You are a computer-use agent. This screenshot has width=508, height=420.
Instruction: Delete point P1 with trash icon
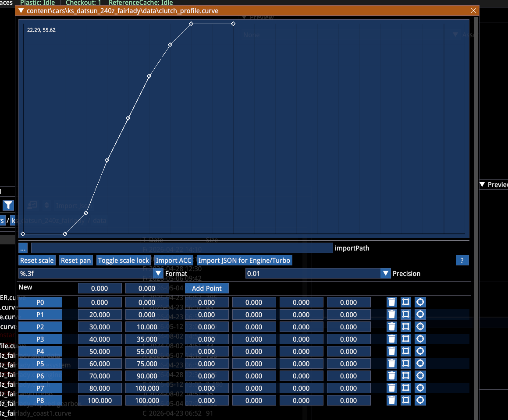392,314
